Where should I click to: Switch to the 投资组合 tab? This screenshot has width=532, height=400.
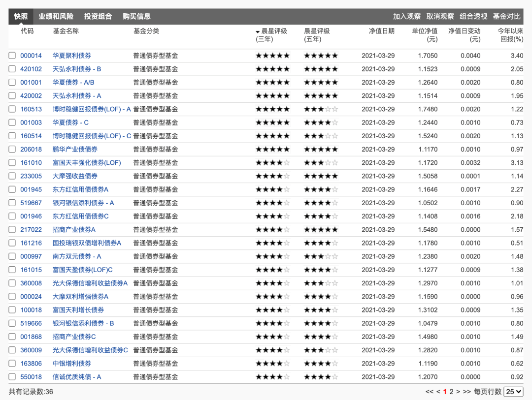[98, 16]
